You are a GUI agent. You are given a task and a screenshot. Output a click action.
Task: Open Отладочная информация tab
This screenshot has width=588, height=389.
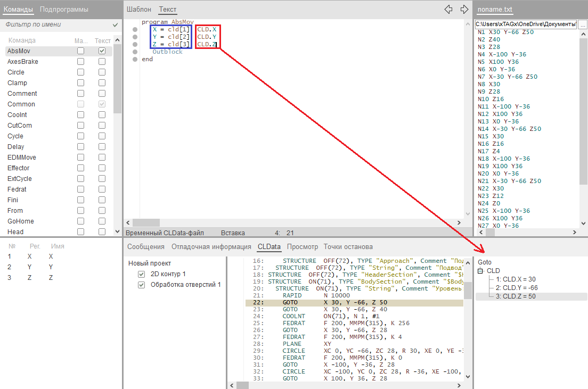click(211, 247)
